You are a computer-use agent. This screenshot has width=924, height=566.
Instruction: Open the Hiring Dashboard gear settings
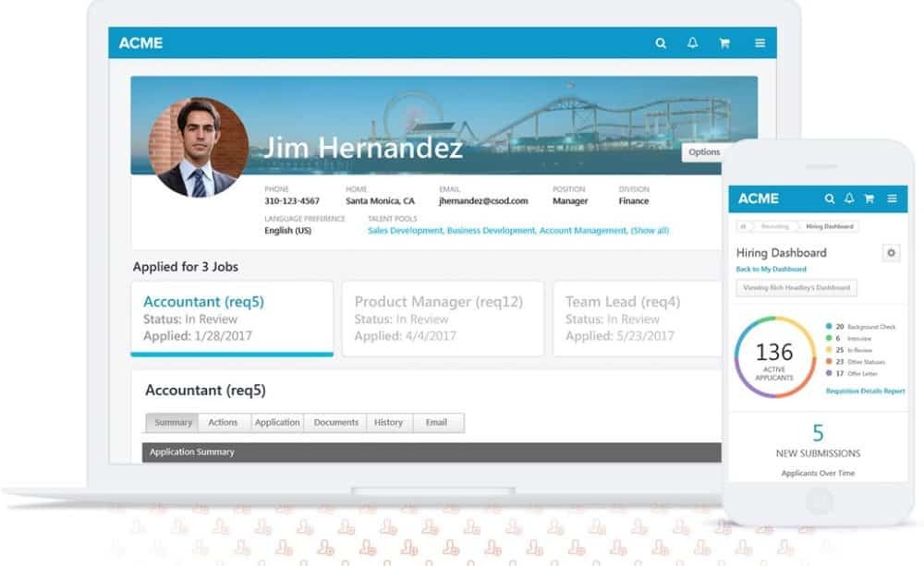(891, 253)
